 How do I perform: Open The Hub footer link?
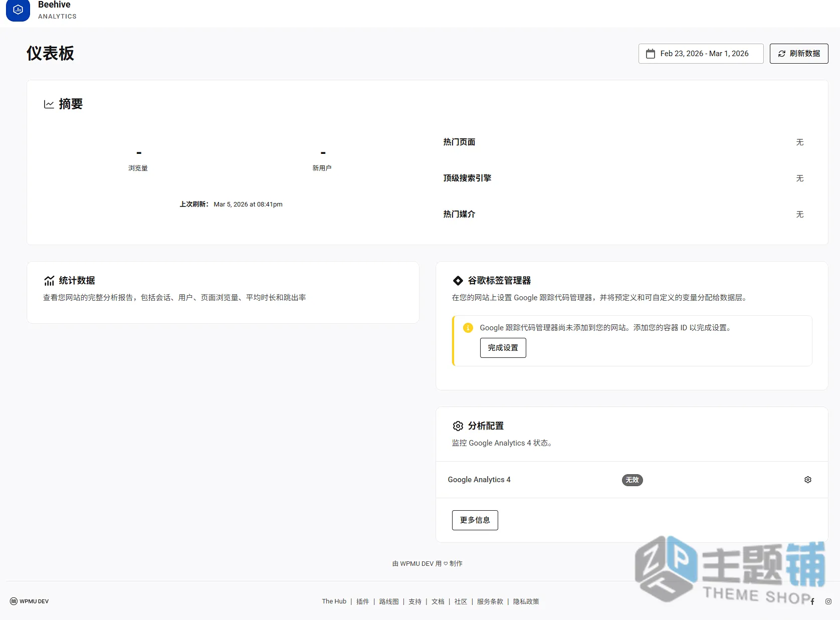tap(334, 601)
